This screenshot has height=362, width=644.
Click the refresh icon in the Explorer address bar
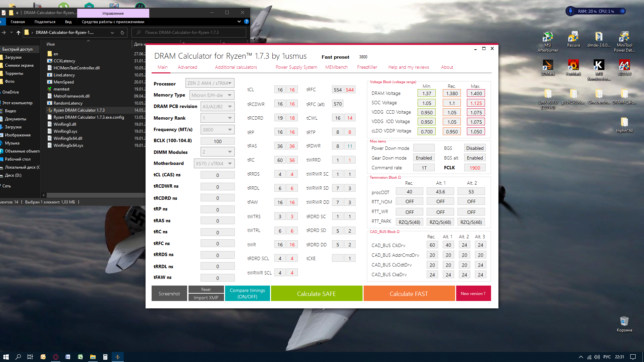(122, 33)
